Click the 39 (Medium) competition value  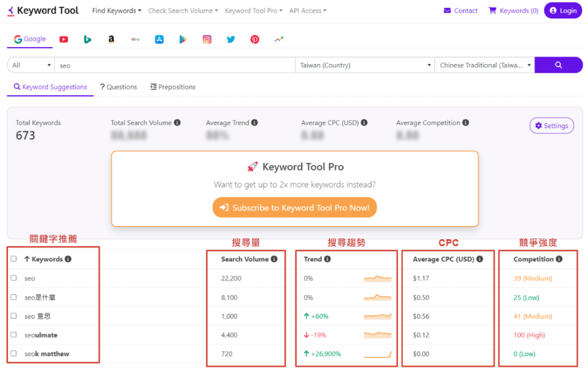533,278
